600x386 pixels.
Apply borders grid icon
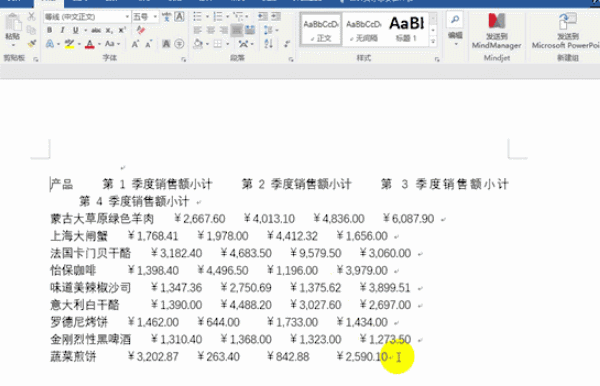pyautogui.click(x=217, y=44)
